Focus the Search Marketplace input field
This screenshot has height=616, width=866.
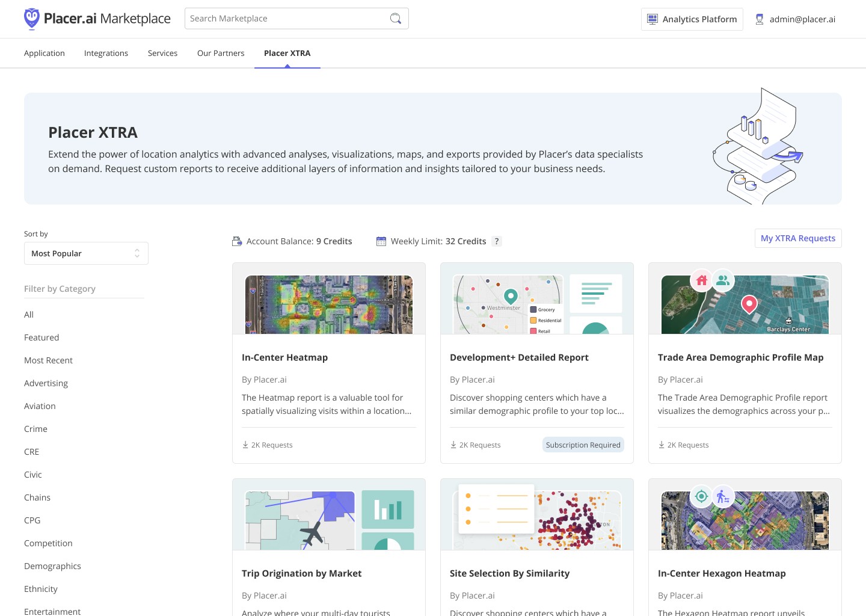(x=296, y=19)
